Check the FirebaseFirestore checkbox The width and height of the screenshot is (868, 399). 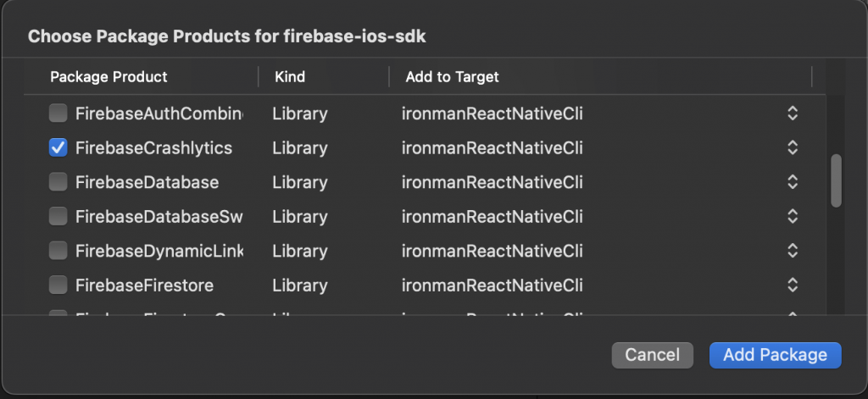58,285
